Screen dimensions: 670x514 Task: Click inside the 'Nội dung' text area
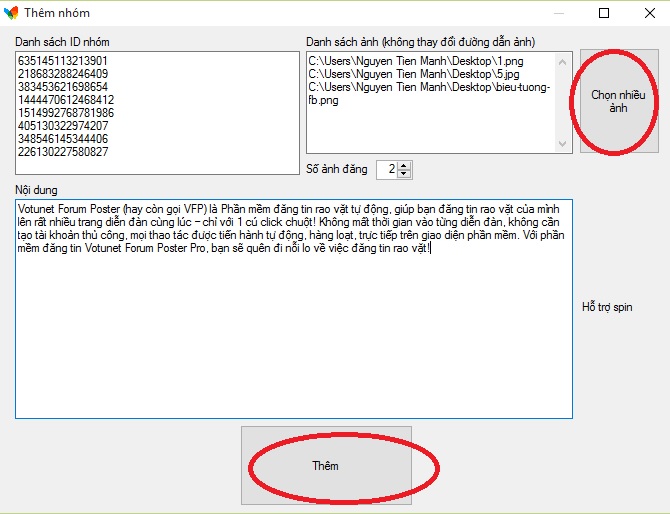(294, 308)
